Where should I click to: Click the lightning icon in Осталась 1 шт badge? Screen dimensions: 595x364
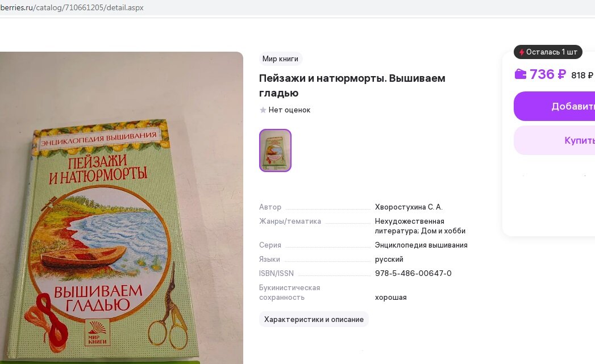point(522,52)
